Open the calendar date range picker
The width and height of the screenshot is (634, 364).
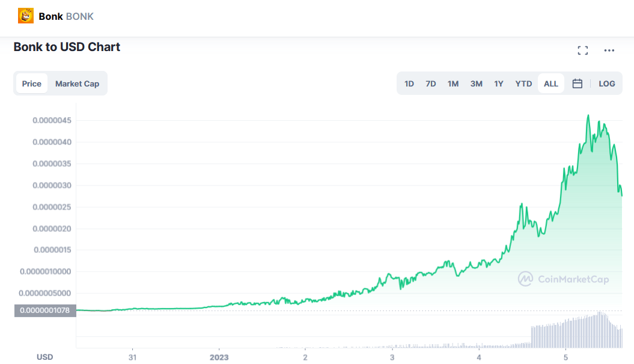578,83
